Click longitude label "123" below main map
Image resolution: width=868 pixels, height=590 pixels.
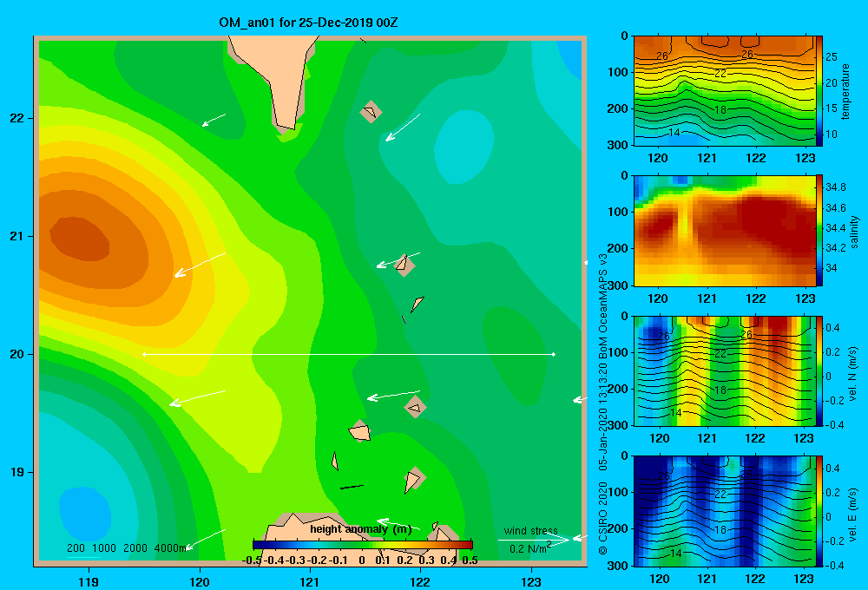click(531, 581)
